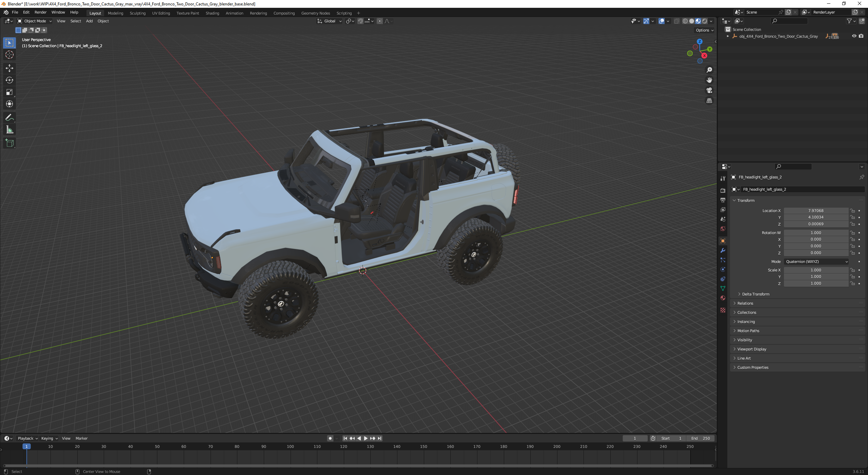Expand the Relations panel

[x=745, y=303]
